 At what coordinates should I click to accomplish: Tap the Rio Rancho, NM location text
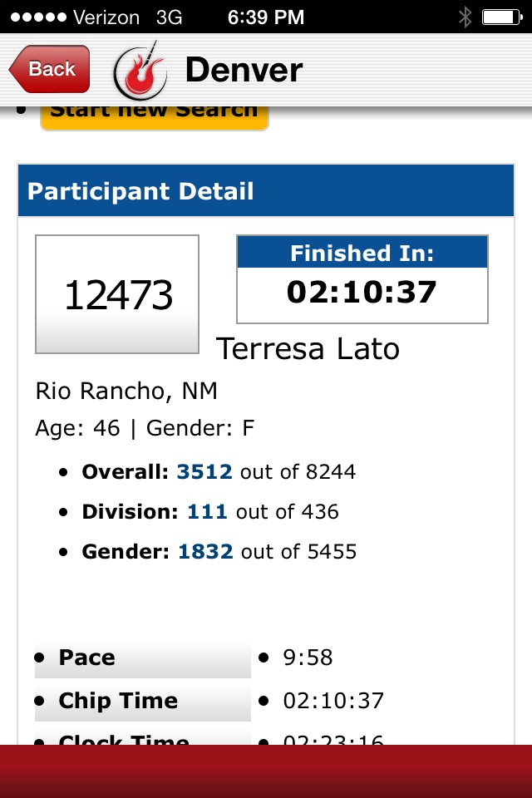126,391
